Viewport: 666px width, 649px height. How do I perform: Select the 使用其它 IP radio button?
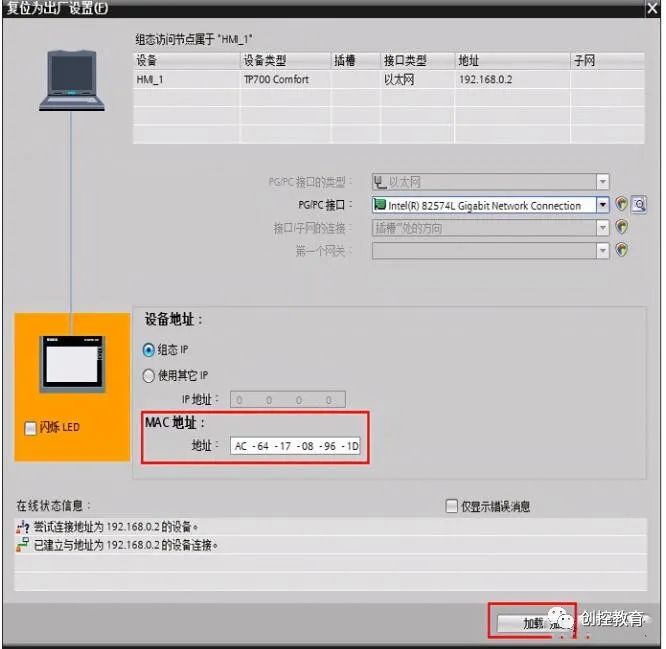coord(149,375)
